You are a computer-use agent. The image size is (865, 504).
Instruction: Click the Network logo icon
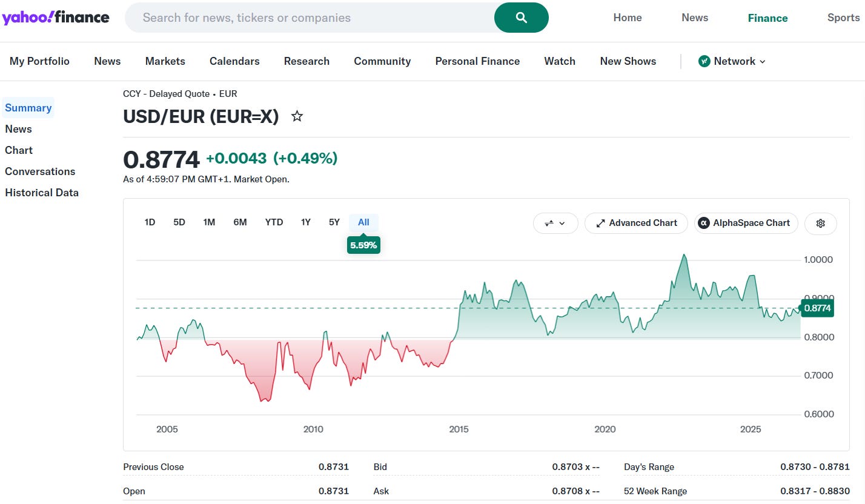click(704, 61)
